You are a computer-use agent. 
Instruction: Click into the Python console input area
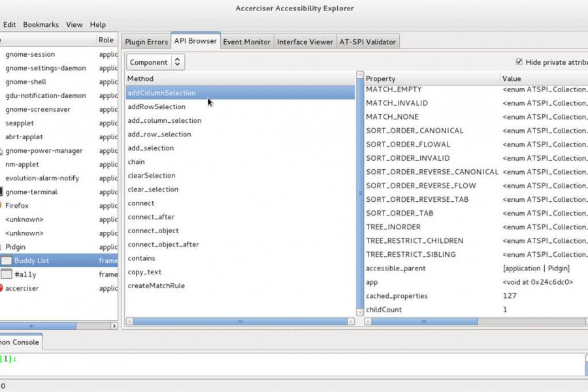pyautogui.click(x=293, y=364)
